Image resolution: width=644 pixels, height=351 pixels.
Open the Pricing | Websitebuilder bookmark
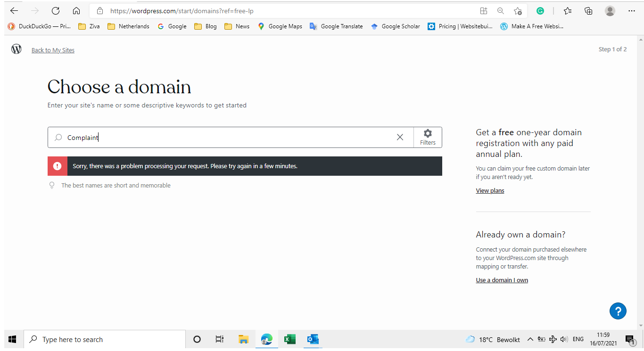coord(460,26)
